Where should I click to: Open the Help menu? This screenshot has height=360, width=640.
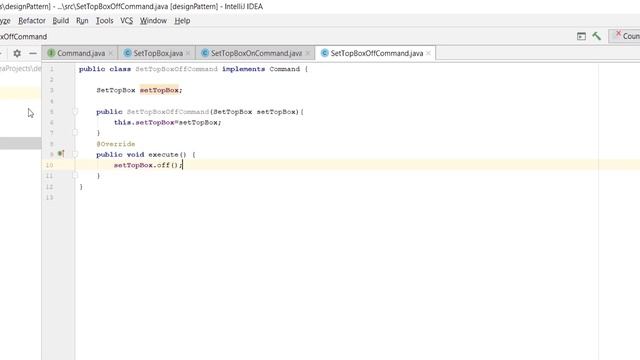point(182,20)
